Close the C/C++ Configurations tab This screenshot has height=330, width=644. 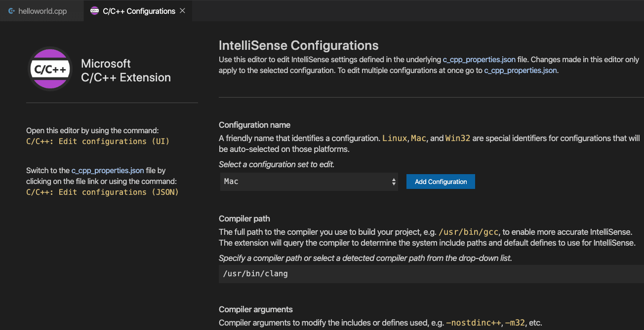[182, 10]
